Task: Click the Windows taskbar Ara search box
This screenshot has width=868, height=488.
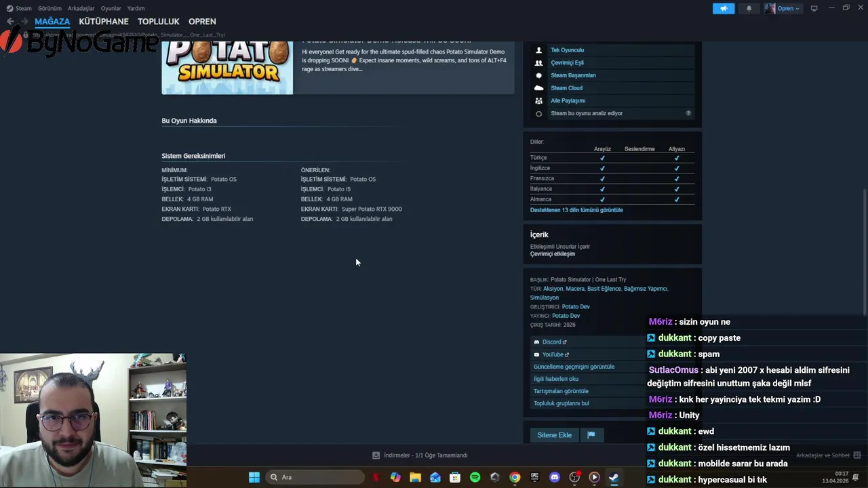Action: [315, 477]
